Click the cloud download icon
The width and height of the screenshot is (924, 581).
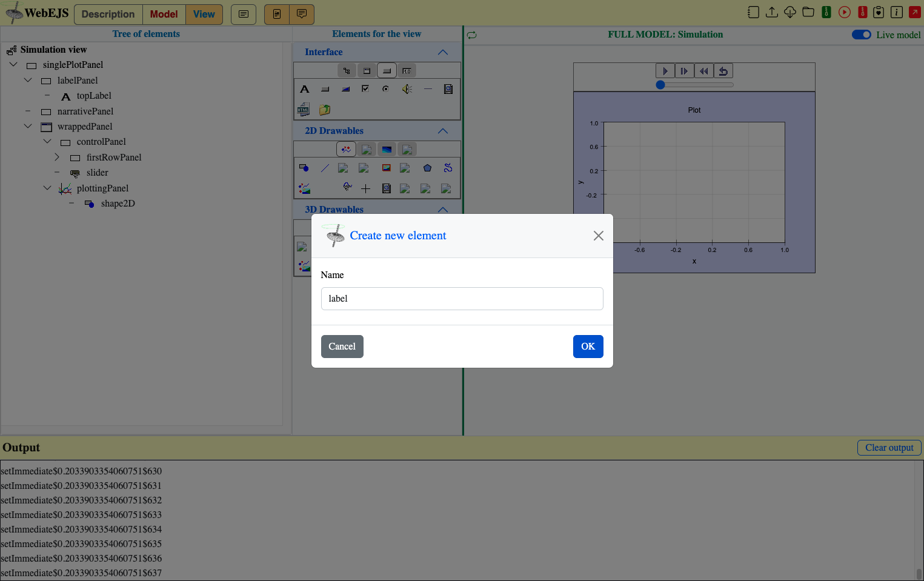pyautogui.click(x=790, y=12)
